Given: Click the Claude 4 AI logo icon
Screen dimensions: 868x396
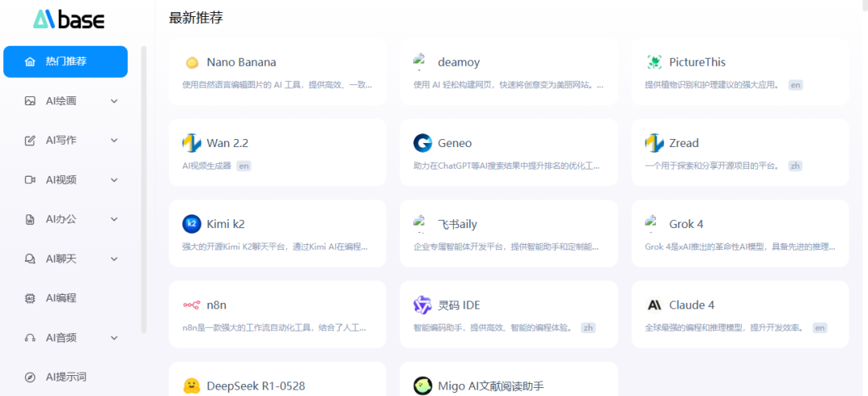Looking at the screenshot, I should [654, 305].
